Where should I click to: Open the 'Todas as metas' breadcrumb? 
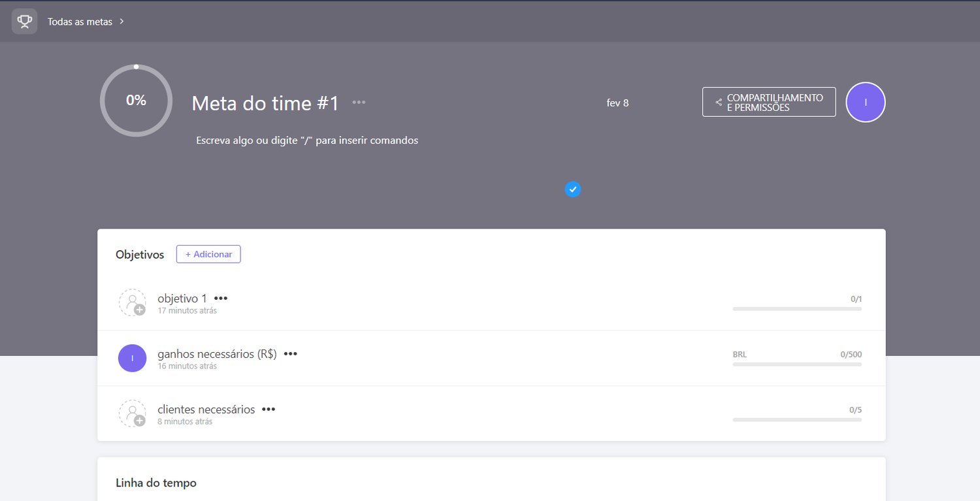pyautogui.click(x=80, y=22)
